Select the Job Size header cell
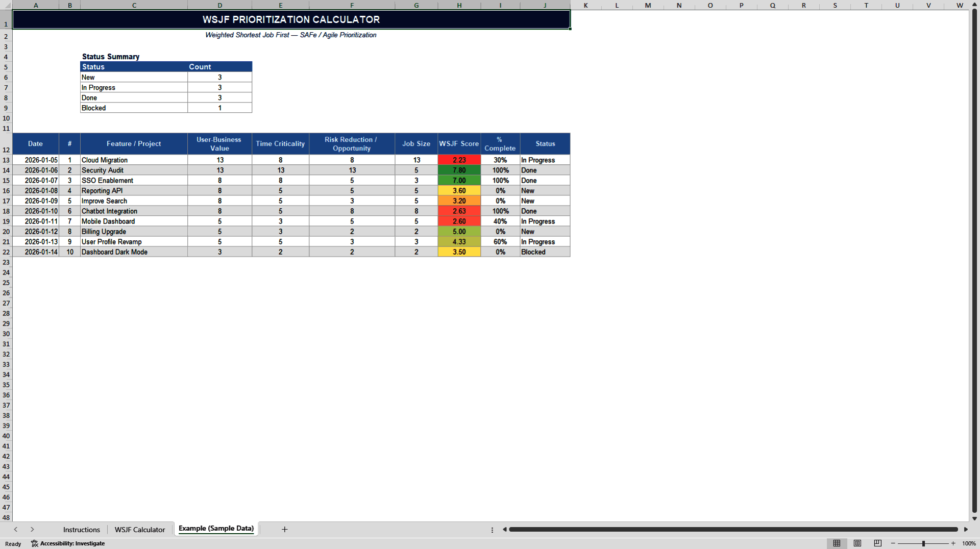The image size is (980, 549). coord(416,144)
